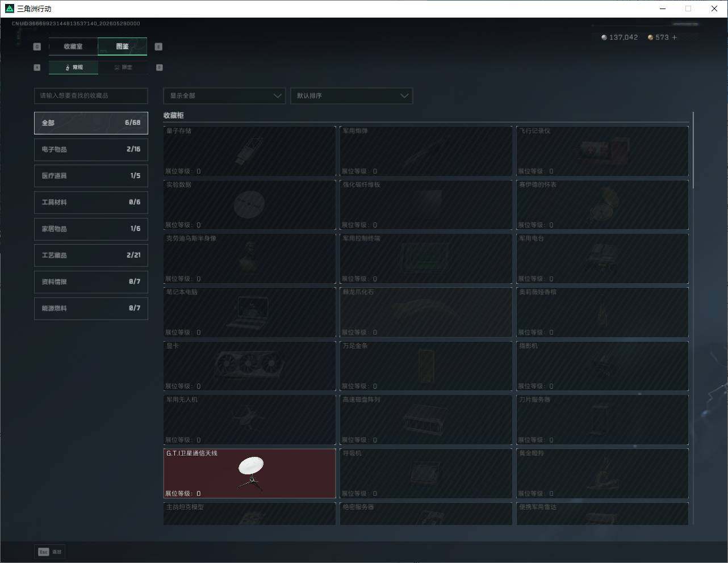Focus the collectible search field
Screen dimensions: 728x563
pyautogui.click(x=91, y=95)
